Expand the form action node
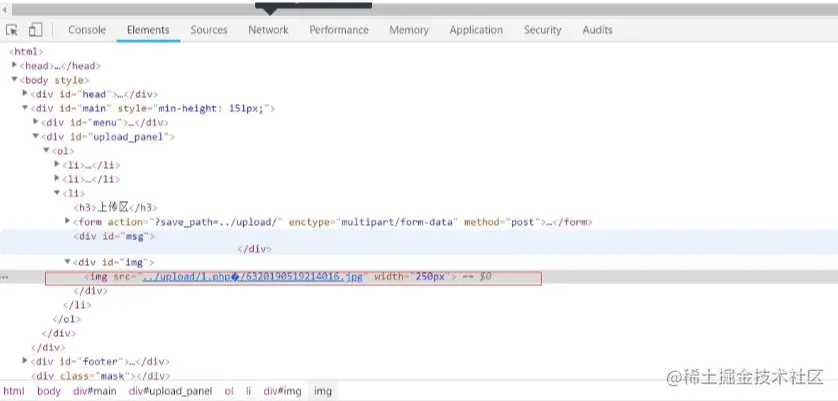This screenshot has height=401, width=838. pyautogui.click(x=68, y=221)
